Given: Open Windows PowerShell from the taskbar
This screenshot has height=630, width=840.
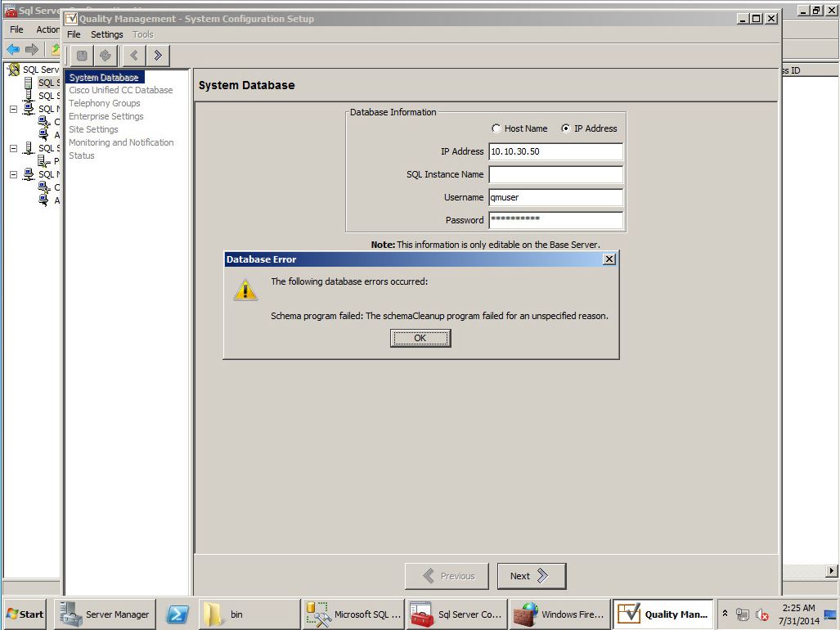Looking at the screenshot, I should click(177, 614).
